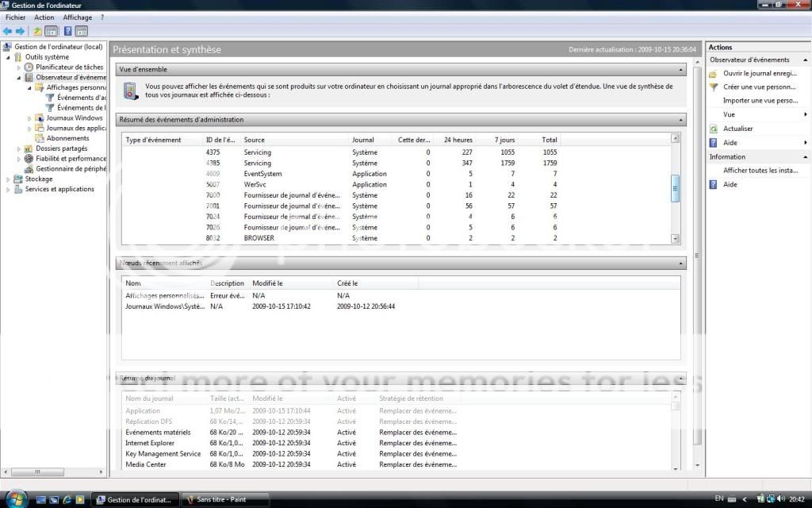Screen dimensions: 812x508
Task: Click Afficher toutes les instances action
Action: point(760,171)
